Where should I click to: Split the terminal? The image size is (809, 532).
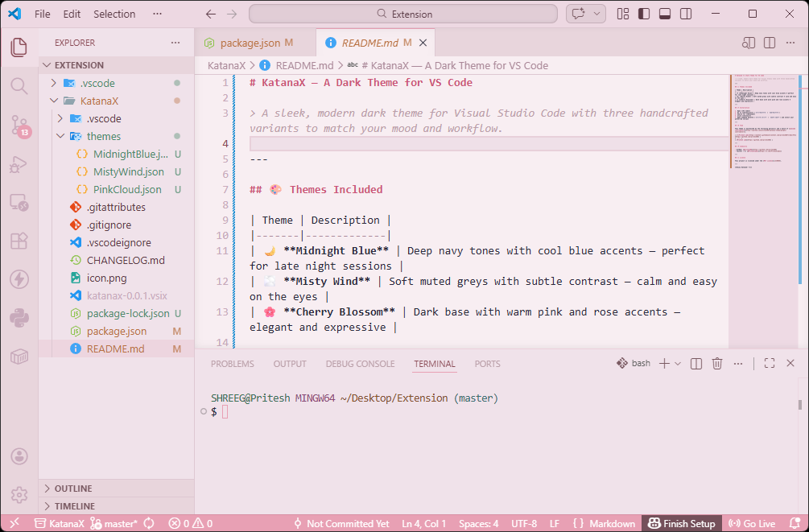click(696, 364)
